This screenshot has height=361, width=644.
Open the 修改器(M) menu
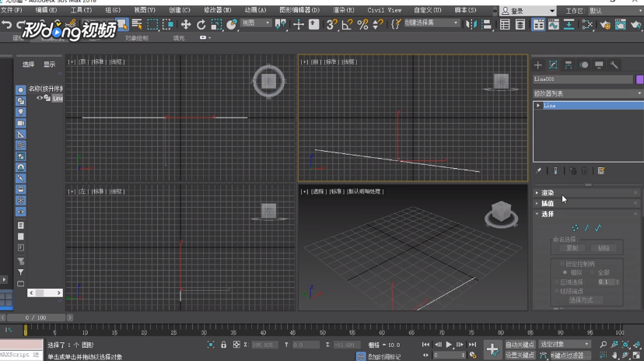pos(217,10)
